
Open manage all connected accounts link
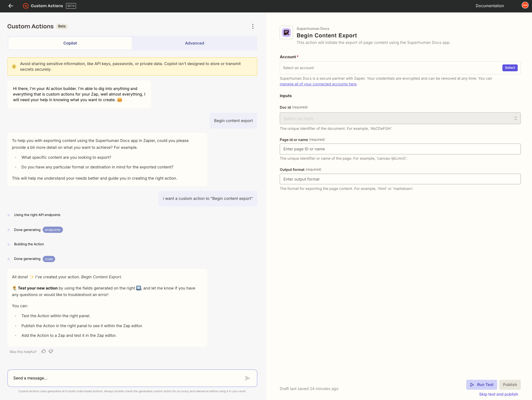(318, 84)
